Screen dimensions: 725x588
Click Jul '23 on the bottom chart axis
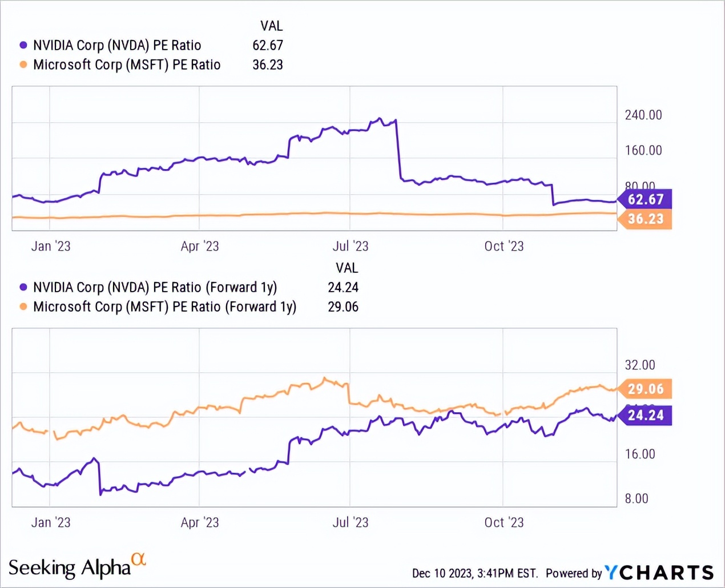[x=351, y=522]
